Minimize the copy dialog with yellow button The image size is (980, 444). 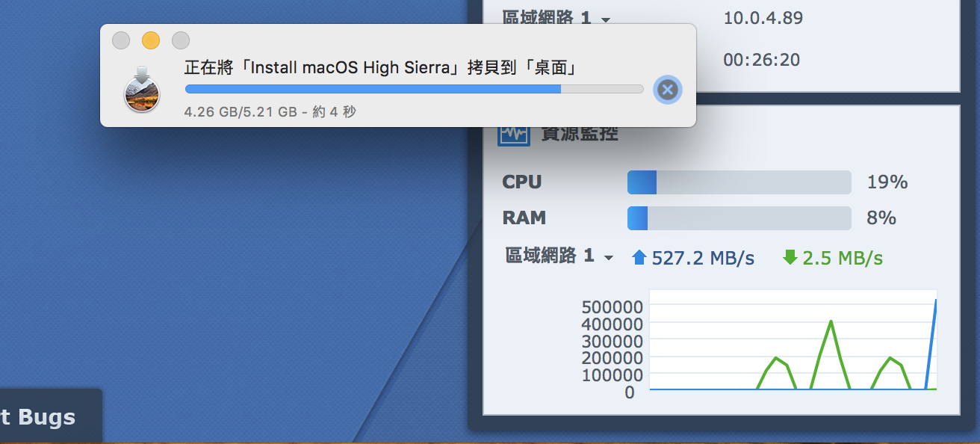(x=151, y=40)
